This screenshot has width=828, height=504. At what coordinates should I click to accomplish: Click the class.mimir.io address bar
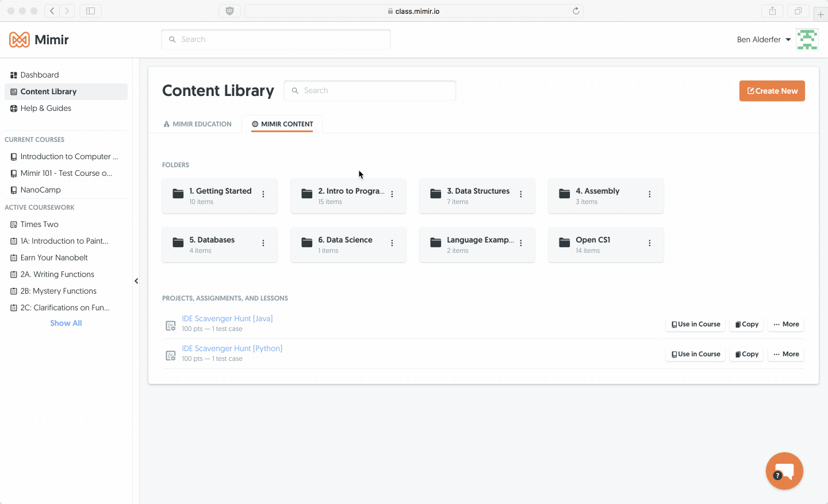pos(414,11)
